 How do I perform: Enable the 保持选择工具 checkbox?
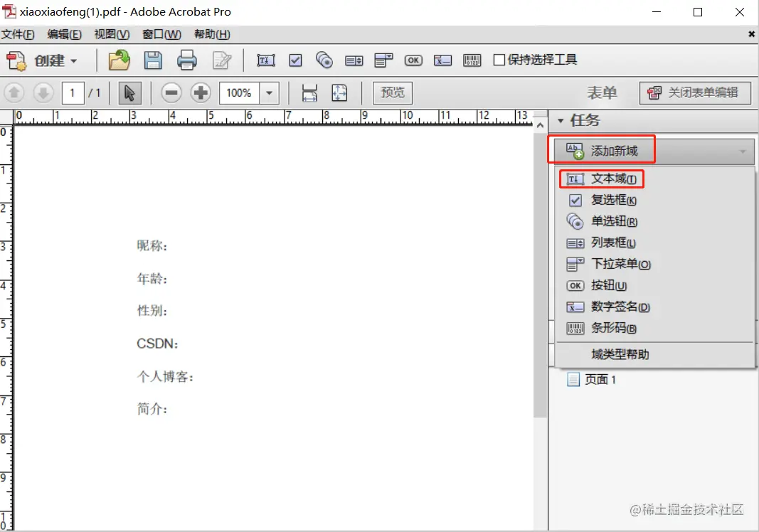499,60
